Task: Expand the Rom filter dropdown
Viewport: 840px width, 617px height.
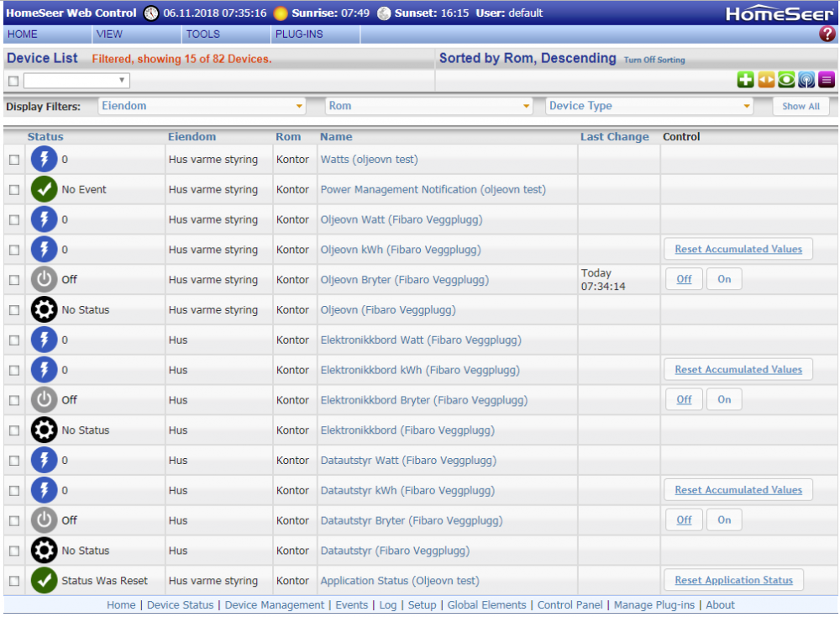Action: coord(429,106)
